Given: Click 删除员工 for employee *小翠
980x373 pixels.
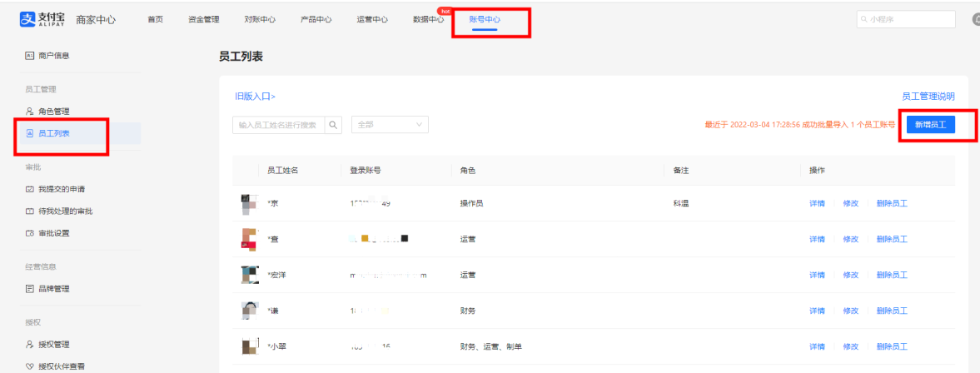Looking at the screenshot, I should pos(892,346).
